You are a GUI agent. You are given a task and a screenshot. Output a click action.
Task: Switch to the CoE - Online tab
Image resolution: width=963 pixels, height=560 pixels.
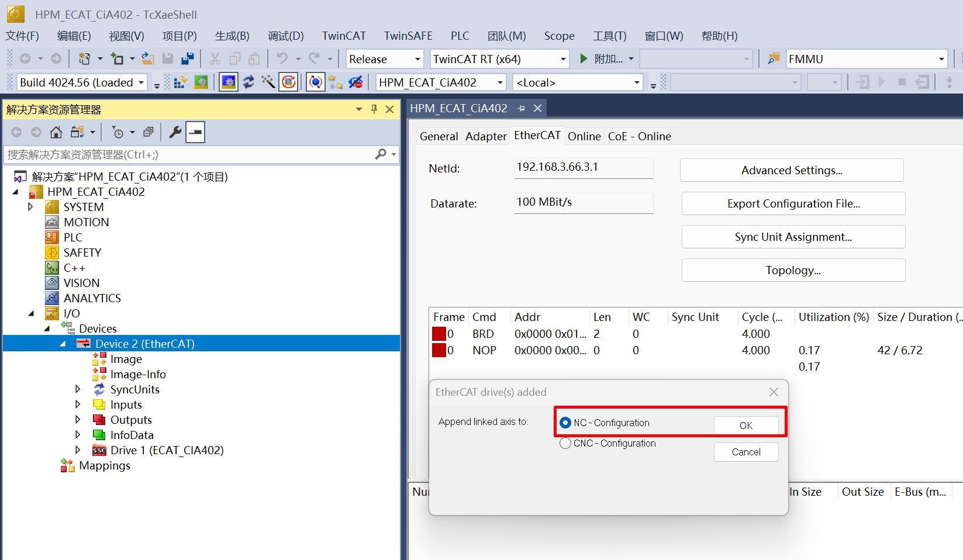639,136
